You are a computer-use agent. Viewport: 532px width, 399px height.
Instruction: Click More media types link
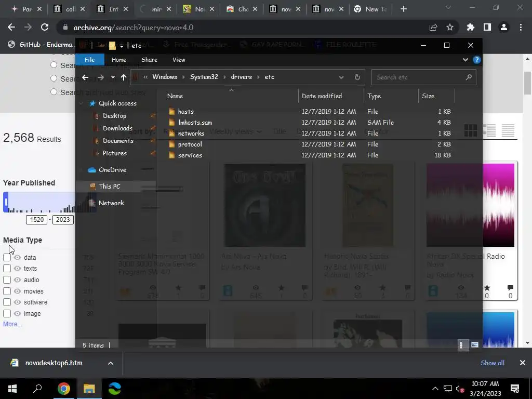tap(12, 324)
